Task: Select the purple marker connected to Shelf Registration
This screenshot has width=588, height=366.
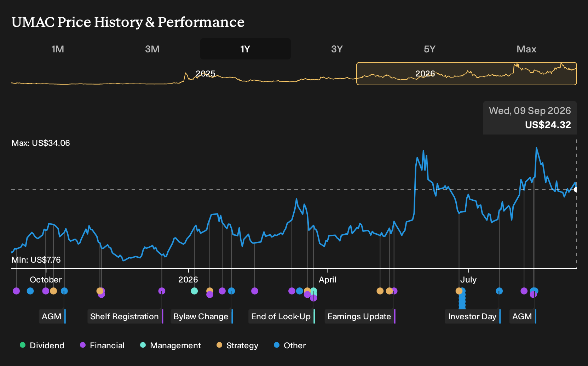Action: click(162, 291)
